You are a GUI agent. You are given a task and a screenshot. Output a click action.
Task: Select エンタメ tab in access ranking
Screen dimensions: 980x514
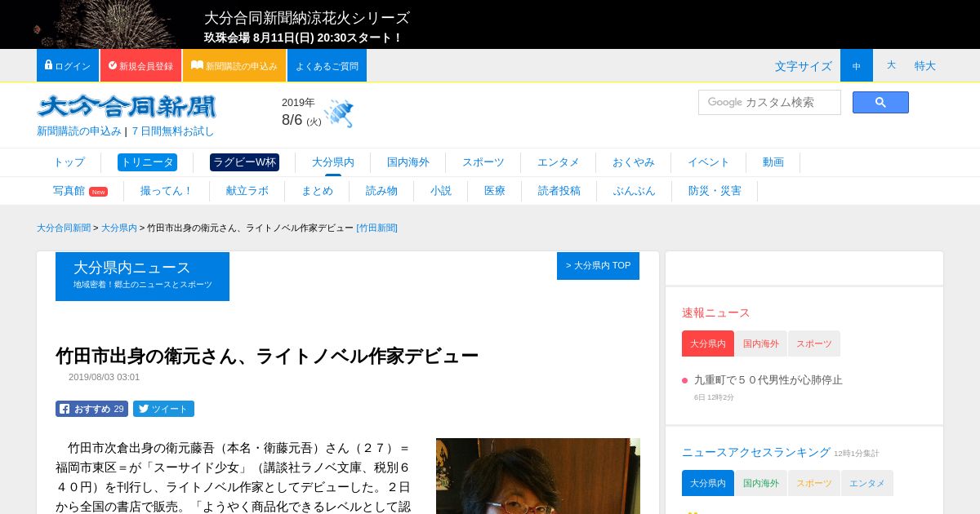click(x=867, y=483)
